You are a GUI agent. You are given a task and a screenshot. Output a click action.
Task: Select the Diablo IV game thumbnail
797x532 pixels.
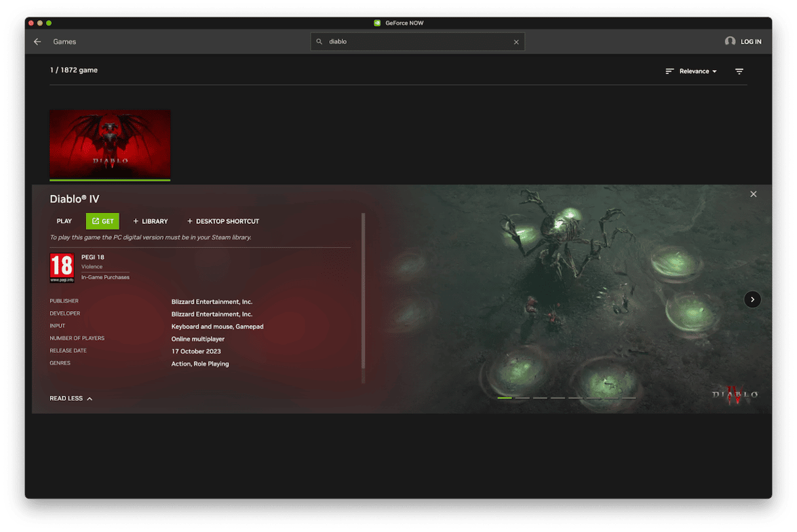[x=110, y=143]
